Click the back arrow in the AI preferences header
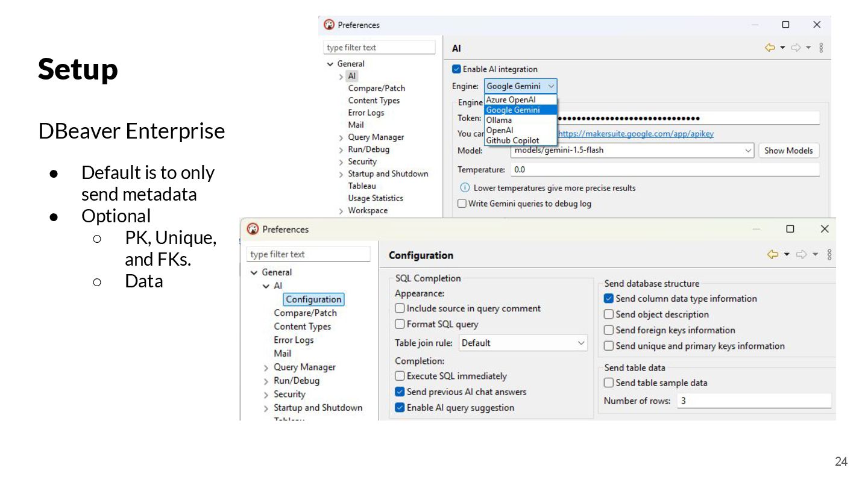868x488 pixels. click(x=770, y=48)
